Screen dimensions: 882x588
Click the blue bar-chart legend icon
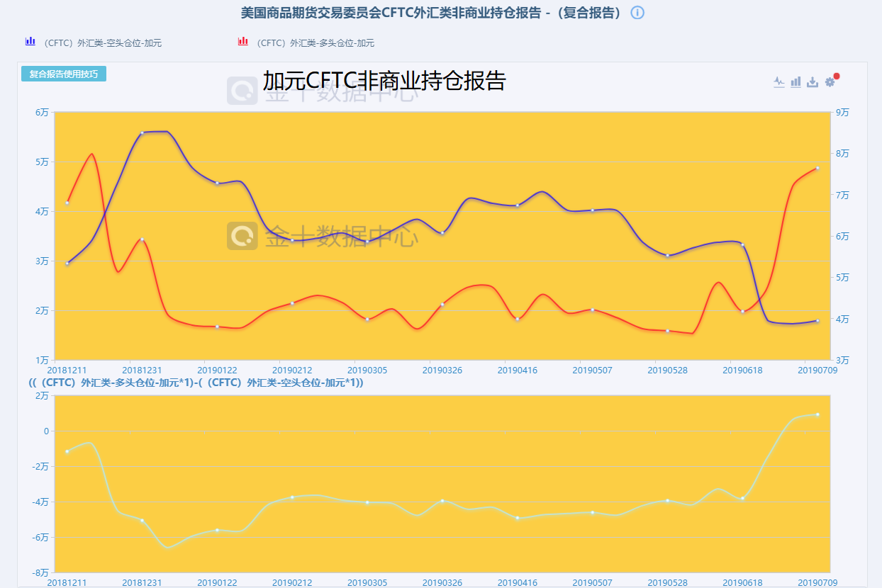(x=30, y=42)
